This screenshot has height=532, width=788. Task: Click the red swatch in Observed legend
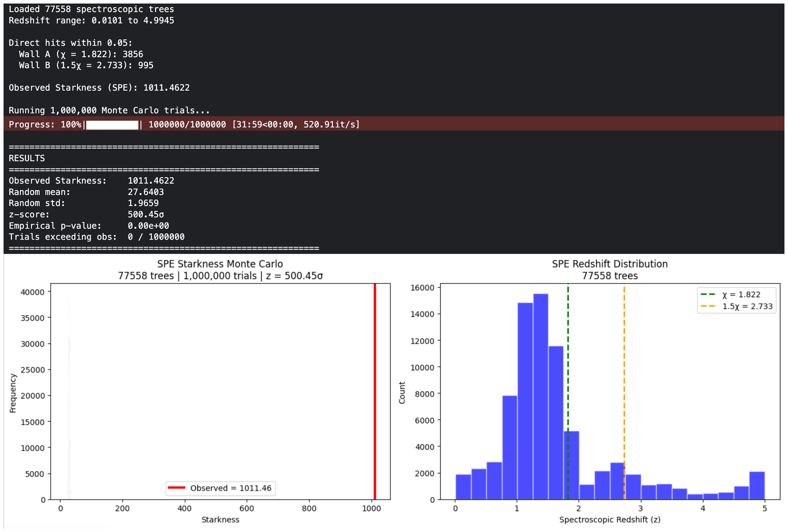click(x=177, y=488)
